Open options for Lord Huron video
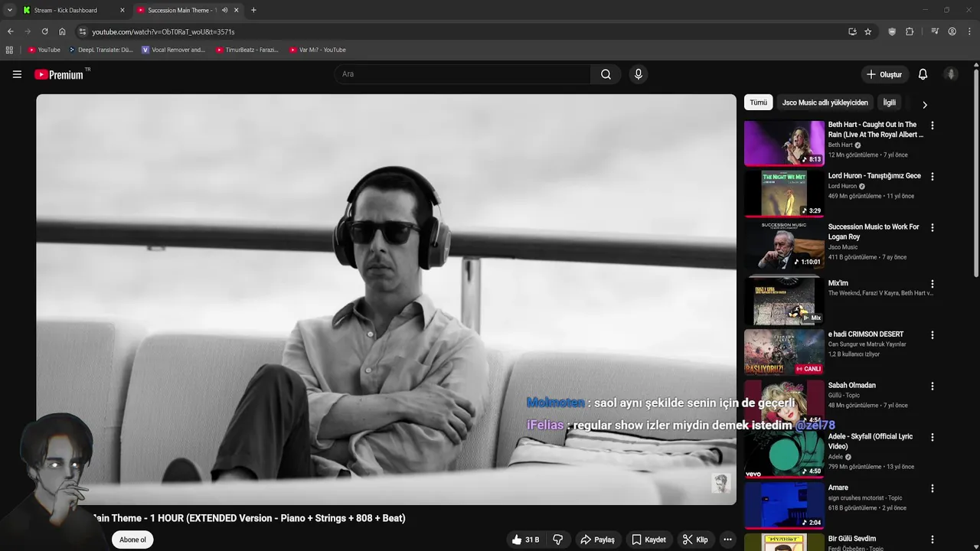 point(932,176)
